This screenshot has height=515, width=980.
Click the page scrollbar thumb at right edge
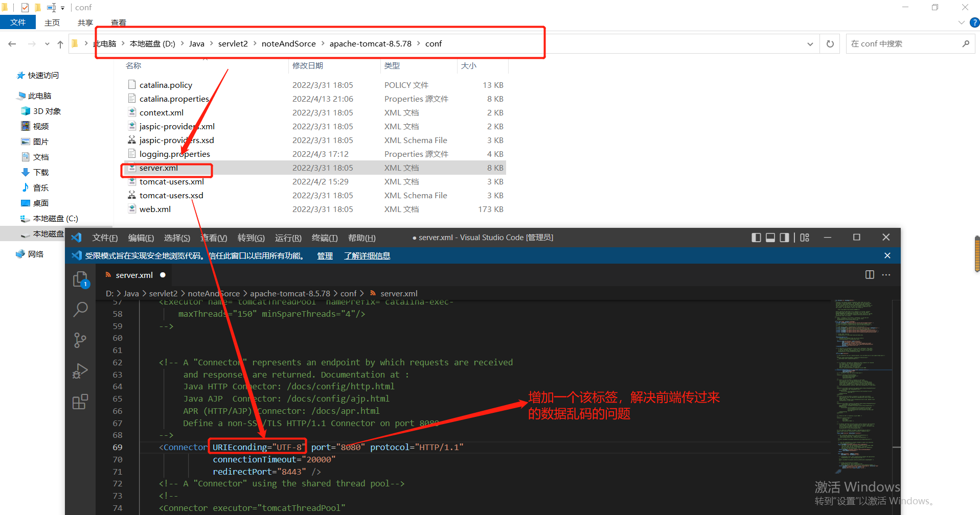977,254
